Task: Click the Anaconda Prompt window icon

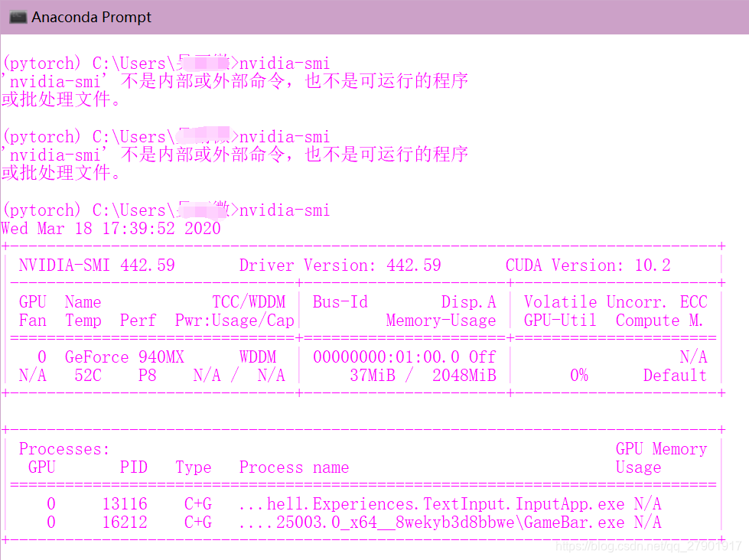Action: pyautogui.click(x=18, y=18)
